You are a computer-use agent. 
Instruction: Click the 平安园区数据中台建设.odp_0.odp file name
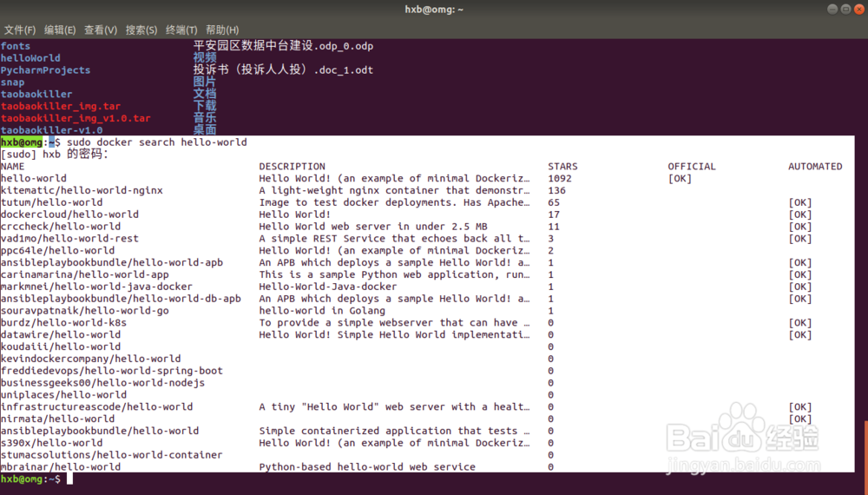(x=283, y=46)
